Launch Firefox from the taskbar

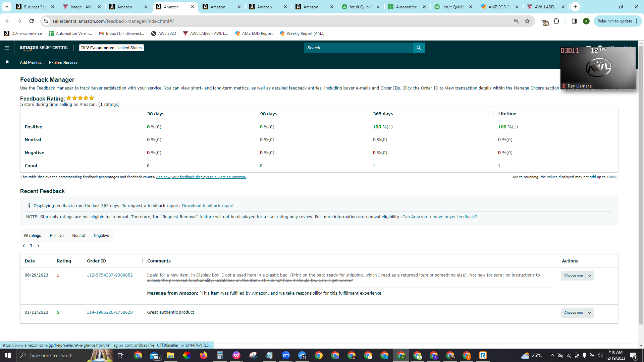pyautogui.click(x=204, y=355)
